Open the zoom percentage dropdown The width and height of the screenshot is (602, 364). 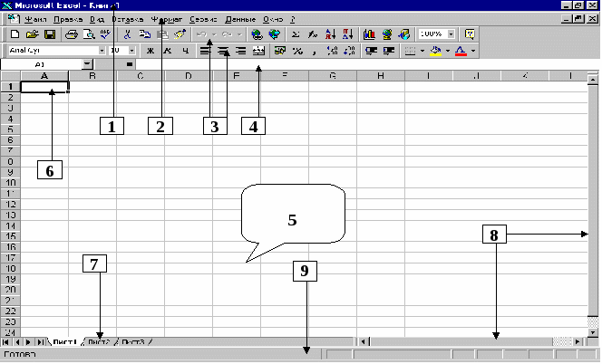pos(451,34)
